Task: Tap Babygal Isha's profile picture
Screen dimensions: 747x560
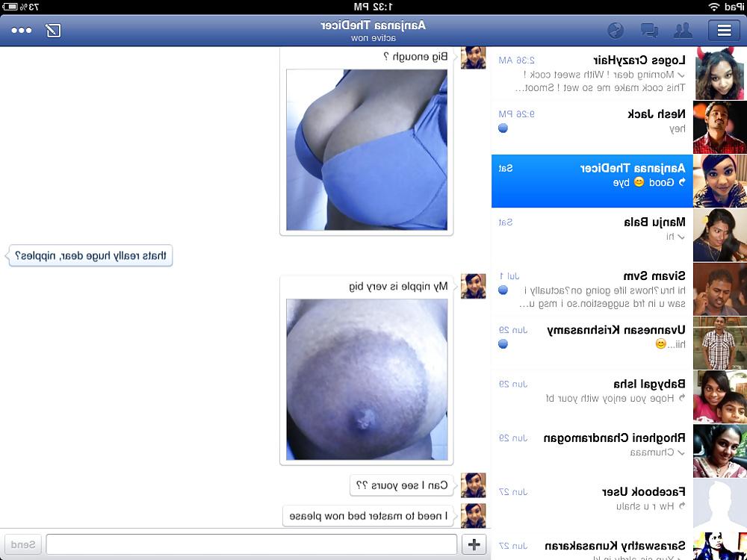Action: pos(720,396)
